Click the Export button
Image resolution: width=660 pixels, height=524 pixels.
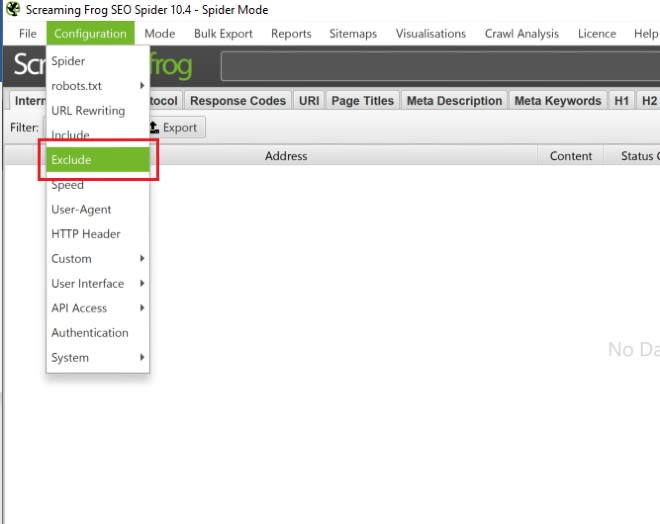(177, 128)
